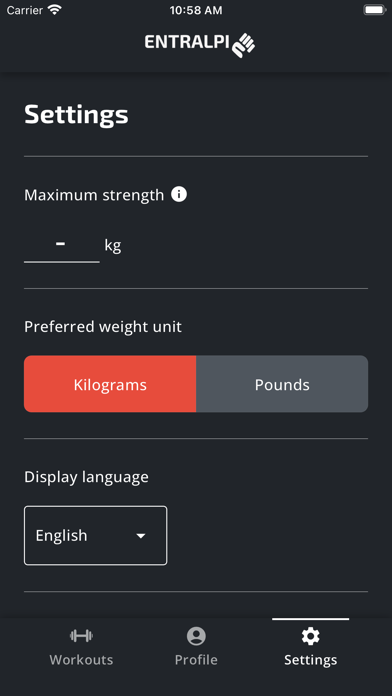Tap the dumbbell Workouts icon
This screenshot has height=696, width=392.
(81, 636)
